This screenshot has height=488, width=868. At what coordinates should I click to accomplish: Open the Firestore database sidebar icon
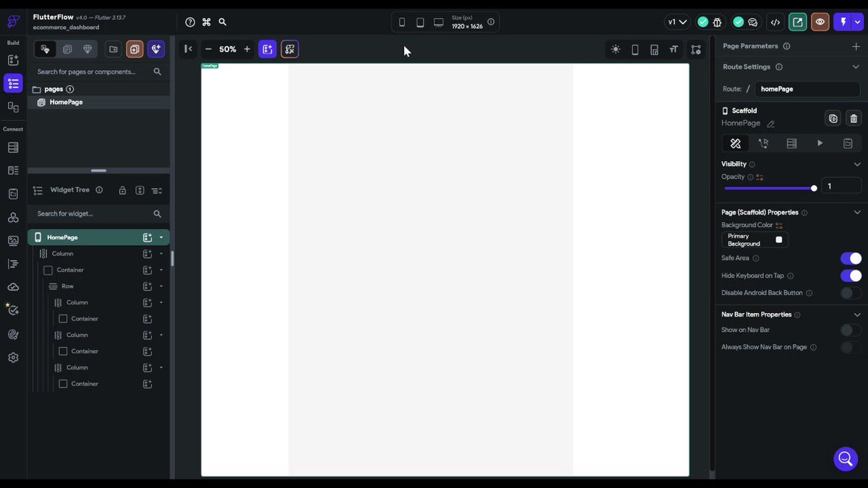coord(13,147)
